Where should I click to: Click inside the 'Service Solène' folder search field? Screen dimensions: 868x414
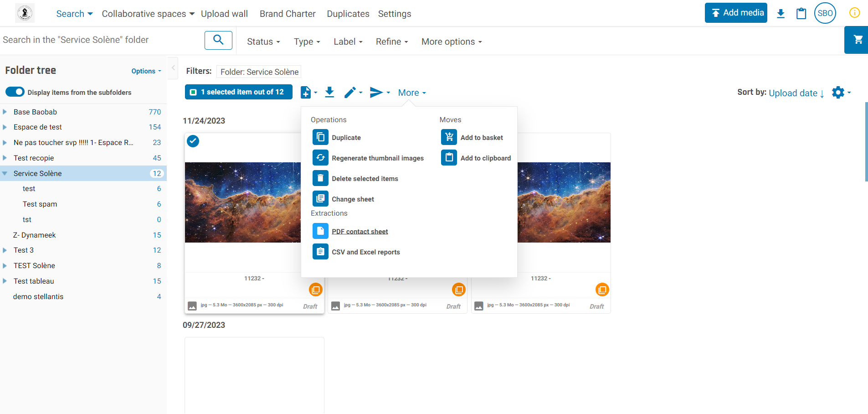[91, 40]
